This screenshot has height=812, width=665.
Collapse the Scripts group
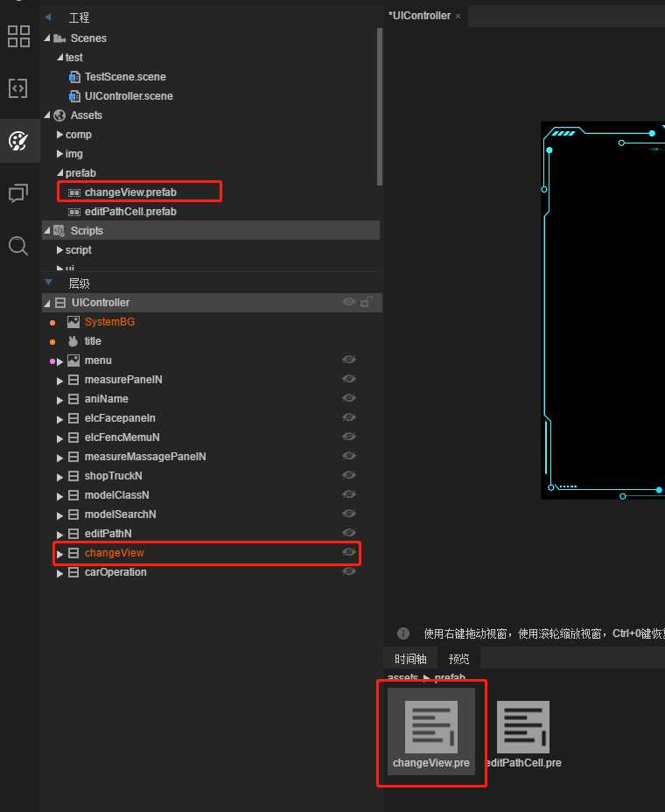pyautogui.click(x=47, y=230)
